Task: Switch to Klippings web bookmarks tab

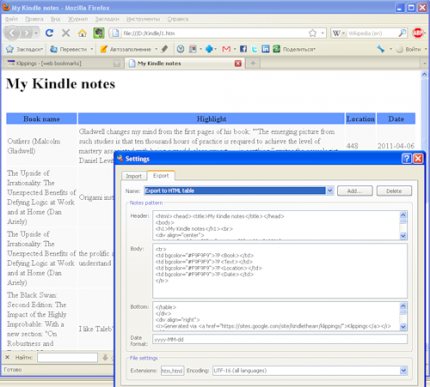Action: [x=63, y=63]
